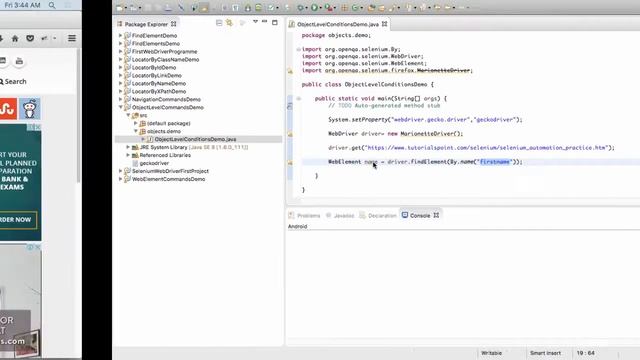The image size is (640, 360).
Task: Minimize the Package Explorer view
Action: click(264, 22)
